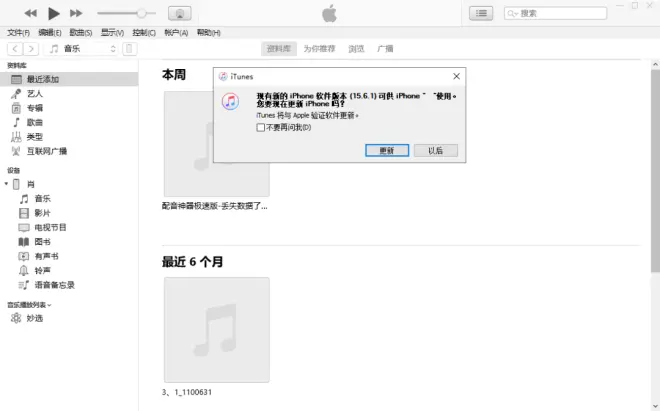Click the iPhone device icon button
This screenshot has width=660, height=411.
point(129,49)
